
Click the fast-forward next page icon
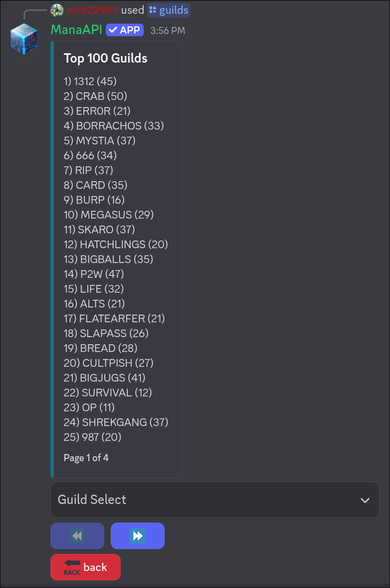137,535
